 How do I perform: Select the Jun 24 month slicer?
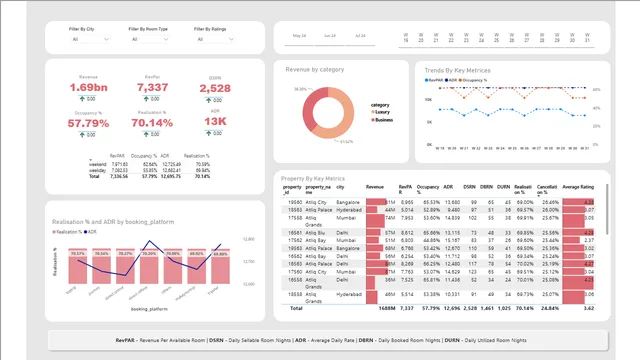pyautogui.click(x=330, y=36)
